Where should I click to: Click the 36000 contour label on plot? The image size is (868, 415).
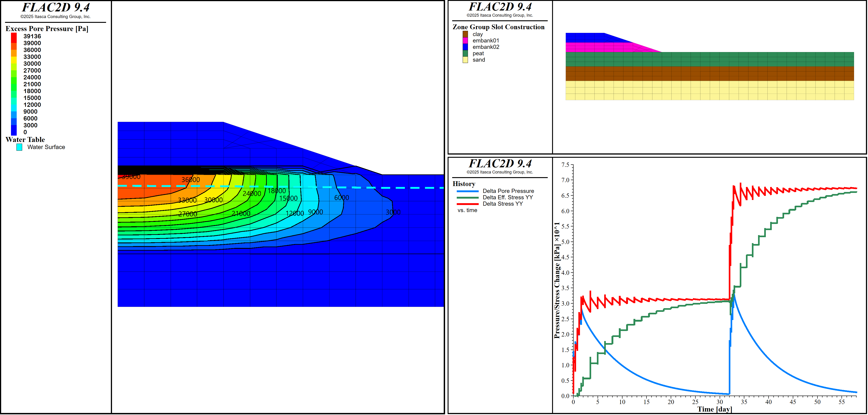click(x=190, y=180)
